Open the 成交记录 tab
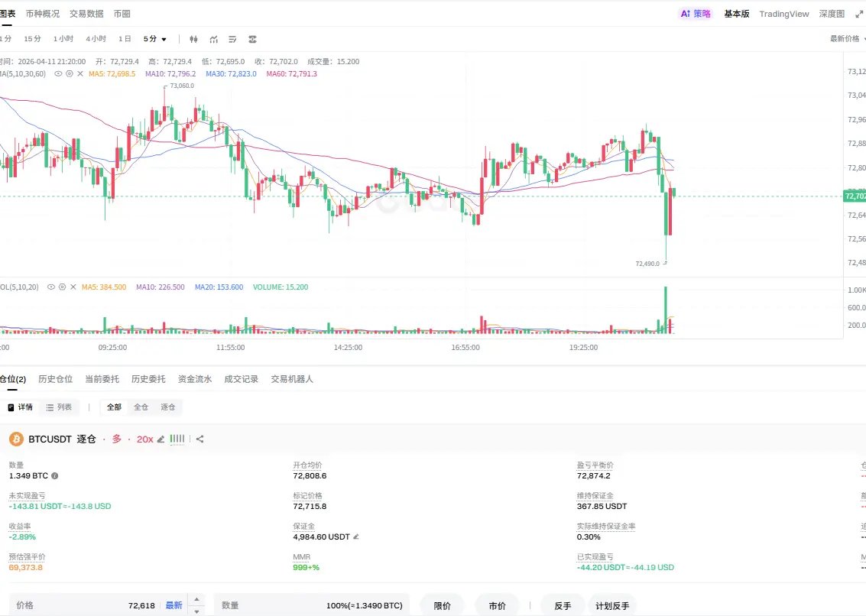This screenshot has width=866, height=616. point(241,379)
